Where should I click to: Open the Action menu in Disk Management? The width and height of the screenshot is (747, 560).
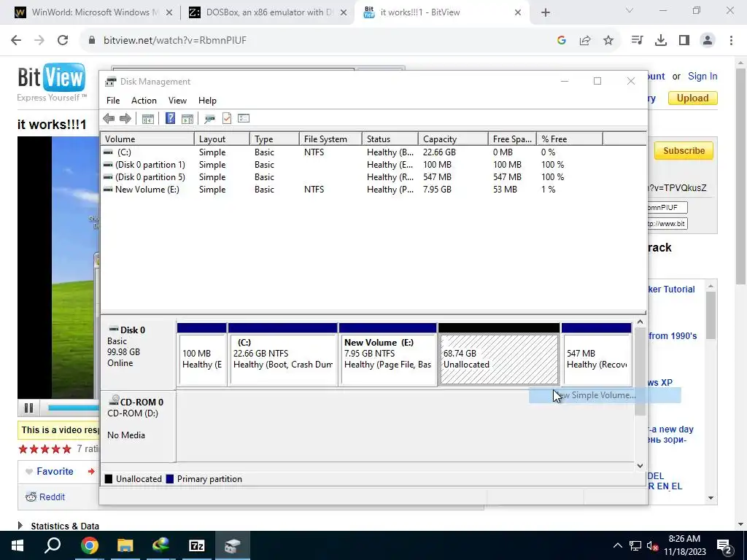144,101
